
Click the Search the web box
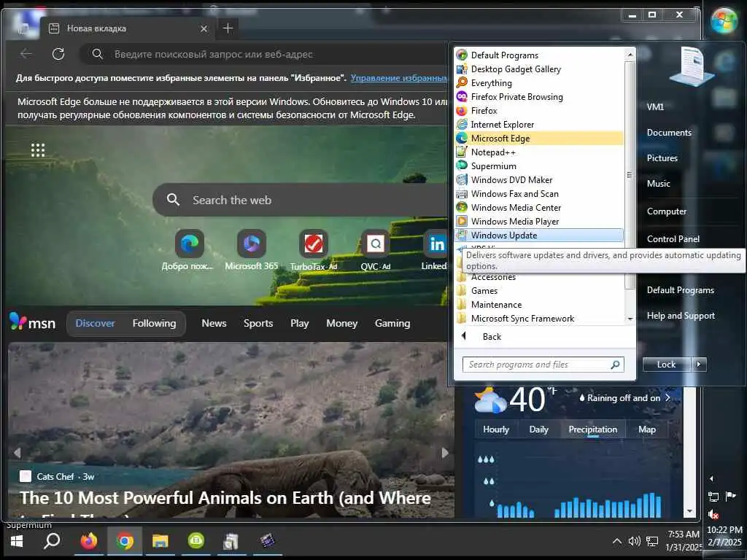pyautogui.click(x=300, y=200)
